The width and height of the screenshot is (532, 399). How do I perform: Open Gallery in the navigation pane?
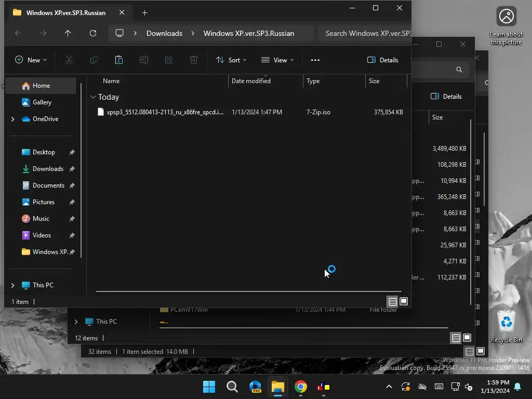[42, 102]
